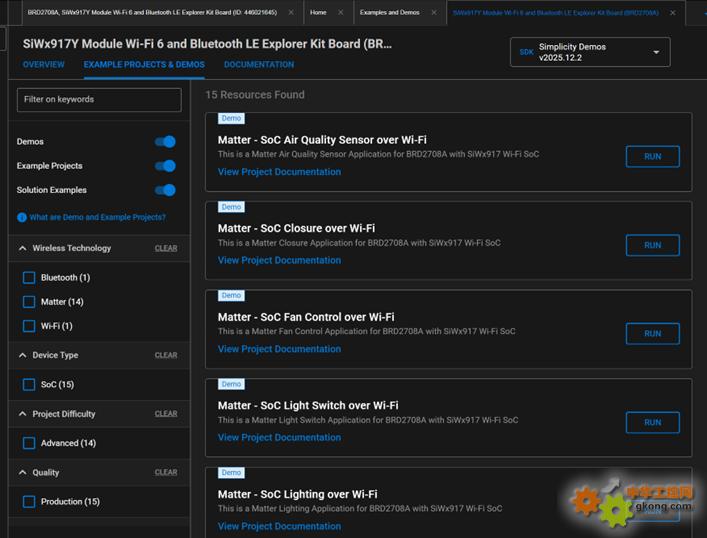Check the Bluetooth (1) filter checkbox
Image resolution: width=707 pixels, height=538 pixels.
(29, 277)
